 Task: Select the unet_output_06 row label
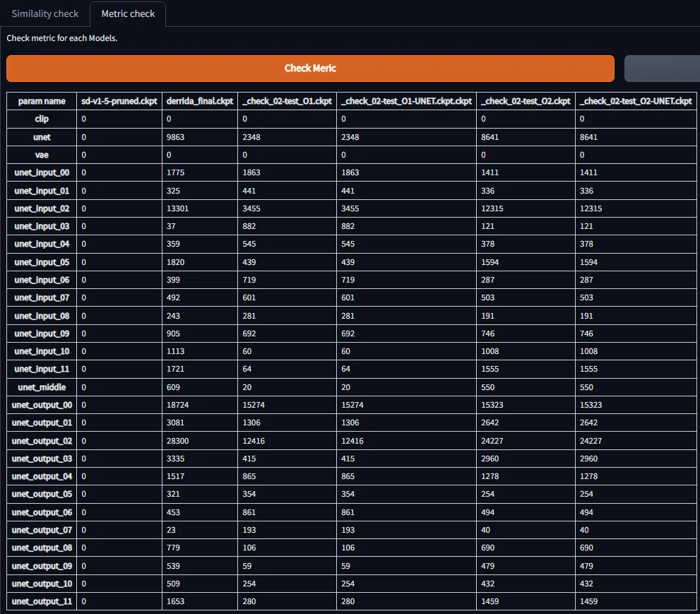pos(42,512)
